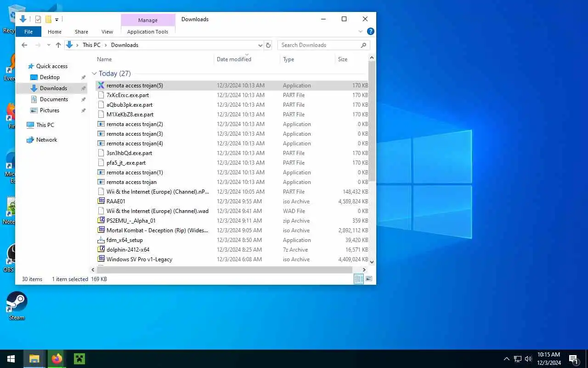This screenshot has width=588, height=368.
Task: Open Desktop in navigation pane
Action: click(50, 77)
